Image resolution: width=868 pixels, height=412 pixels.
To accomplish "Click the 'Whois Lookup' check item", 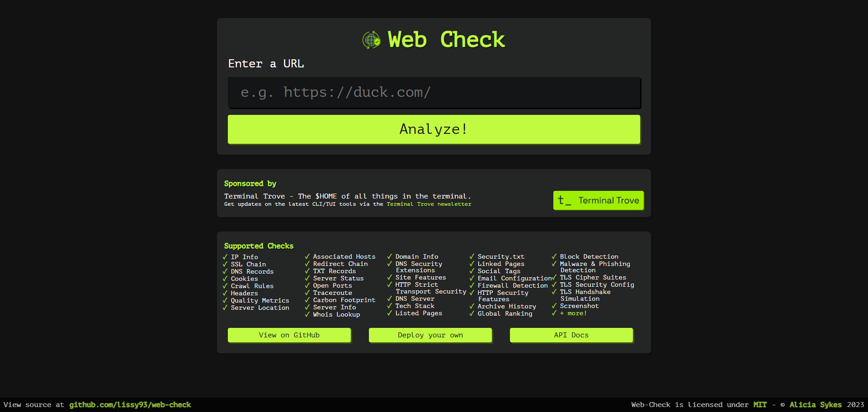I will [x=336, y=314].
